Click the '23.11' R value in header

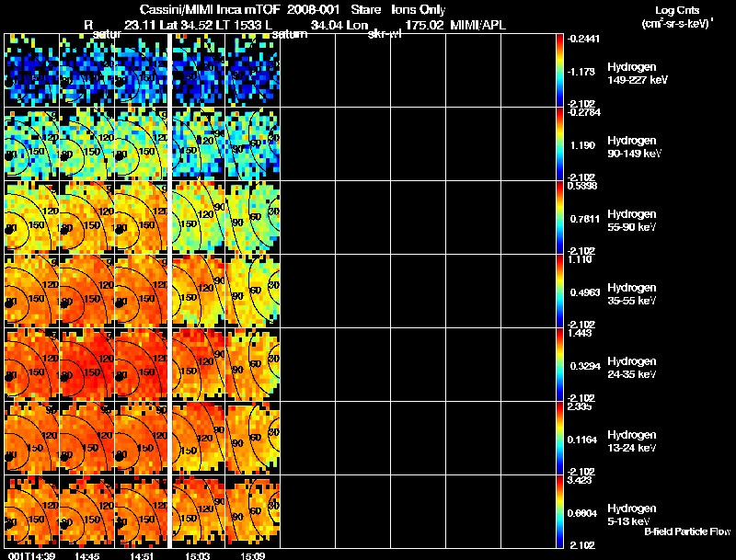pyautogui.click(x=141, y=25)
